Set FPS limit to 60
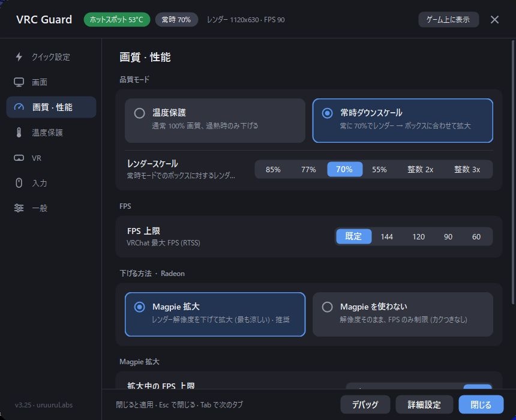Screen dimensions: 516x420 [x=476, y=236]
